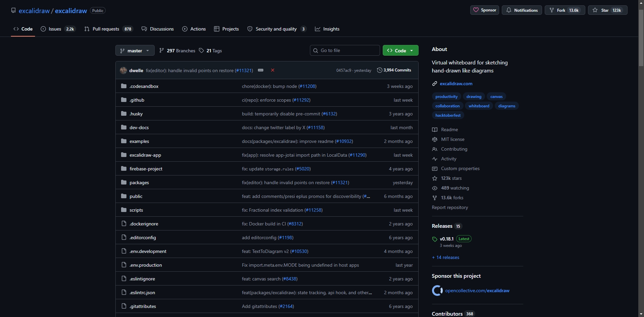
Task: Fork the repository
Action: (x=565, y=10)
